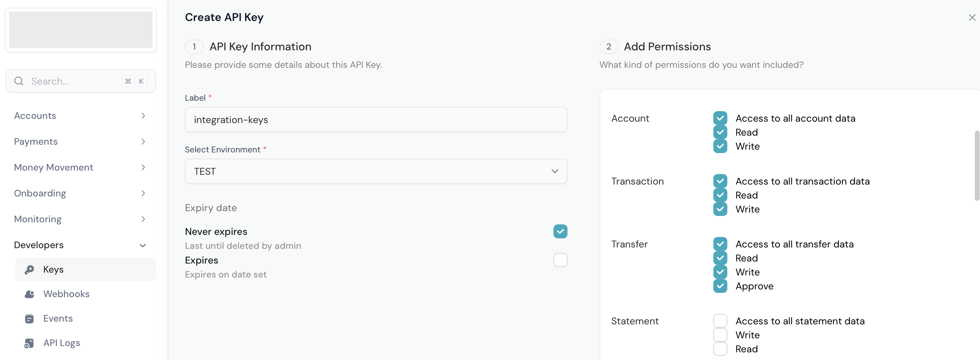Uncheck the Never expires checkbox

[560, 231]
